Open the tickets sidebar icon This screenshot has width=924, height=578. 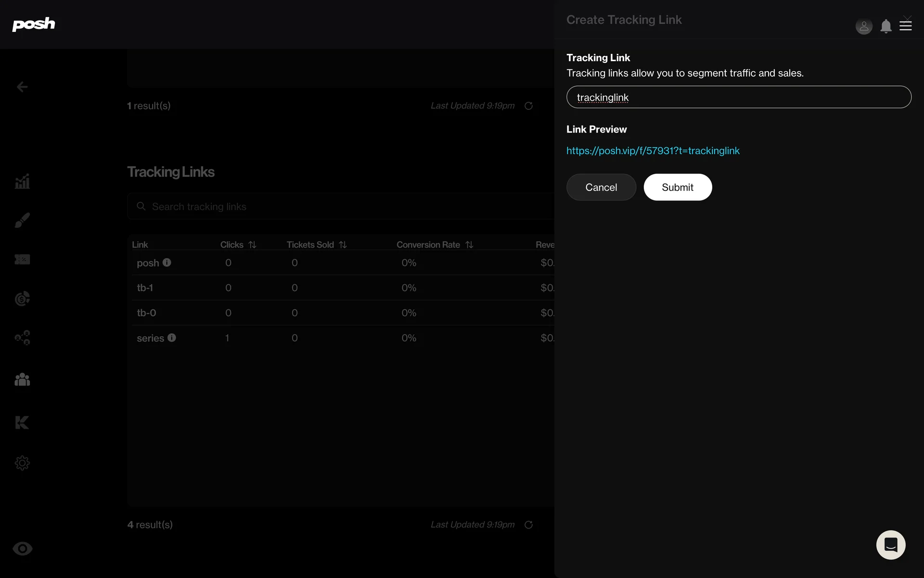tap(22, 260)
